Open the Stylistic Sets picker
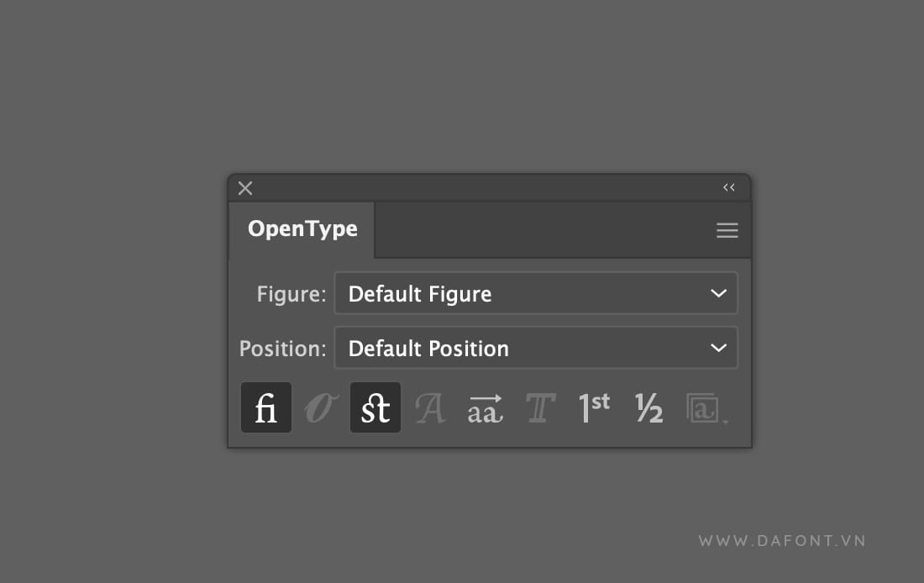The height and width of the screenshot is (583, 924). point(705,407)
